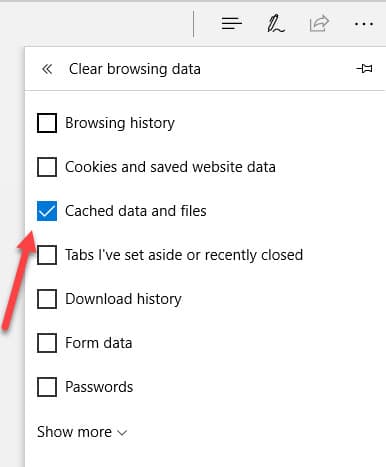
Task: Pin the Clear browsing data pane
Action: point(364,69)
